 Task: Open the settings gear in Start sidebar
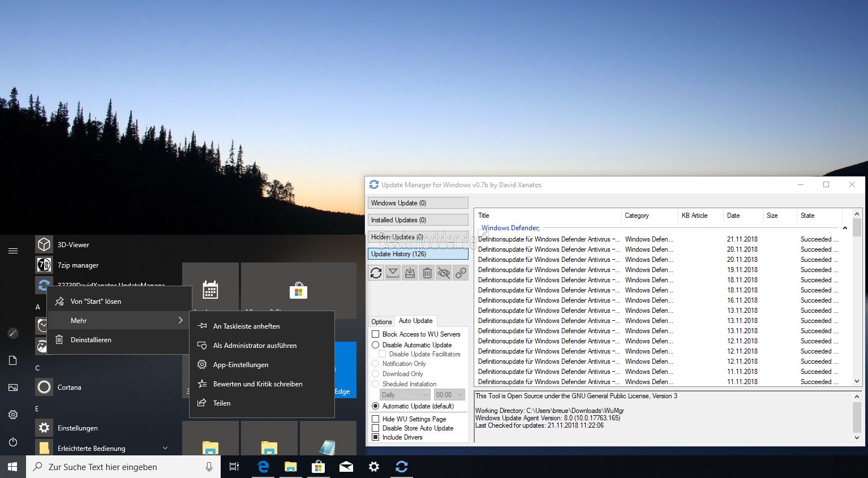coord(13,415)
